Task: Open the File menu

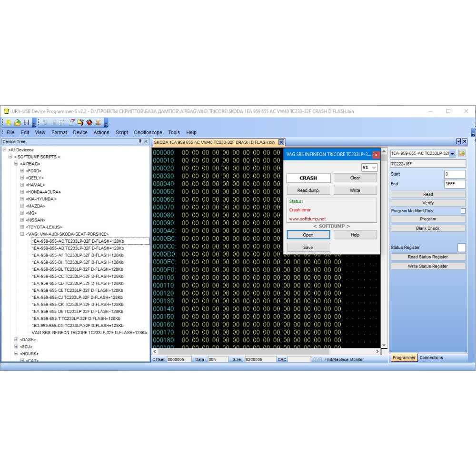Action: (x=10, y=132)
